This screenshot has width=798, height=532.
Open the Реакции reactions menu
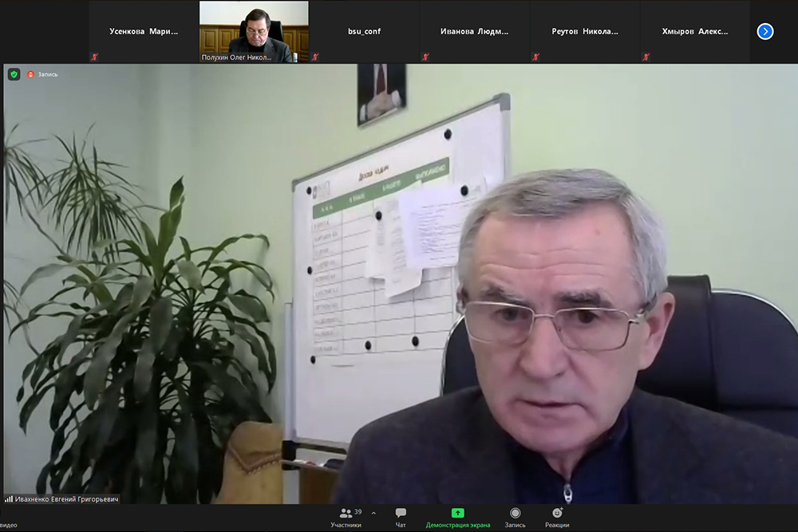coord(557,517)
